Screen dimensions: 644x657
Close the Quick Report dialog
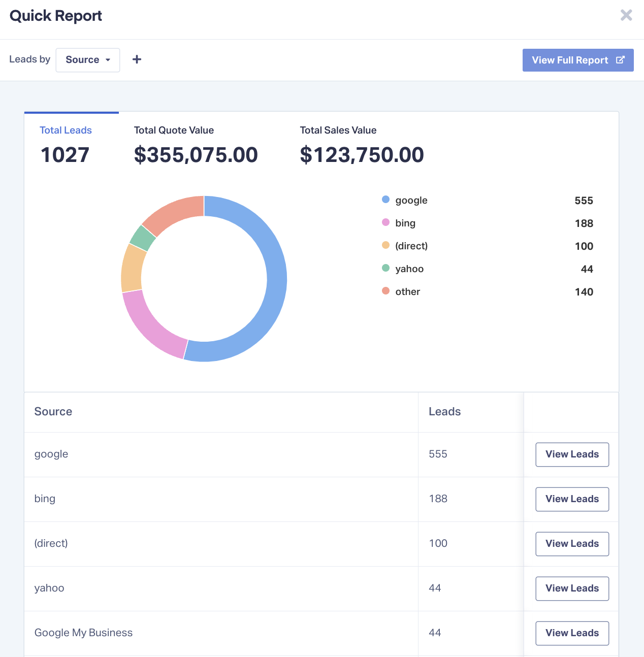coord(626,15)
